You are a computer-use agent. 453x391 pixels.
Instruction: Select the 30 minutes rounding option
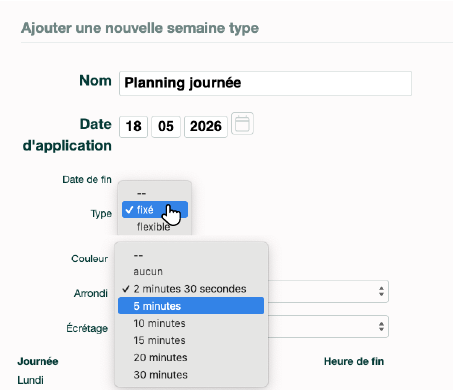pos(191,375)
